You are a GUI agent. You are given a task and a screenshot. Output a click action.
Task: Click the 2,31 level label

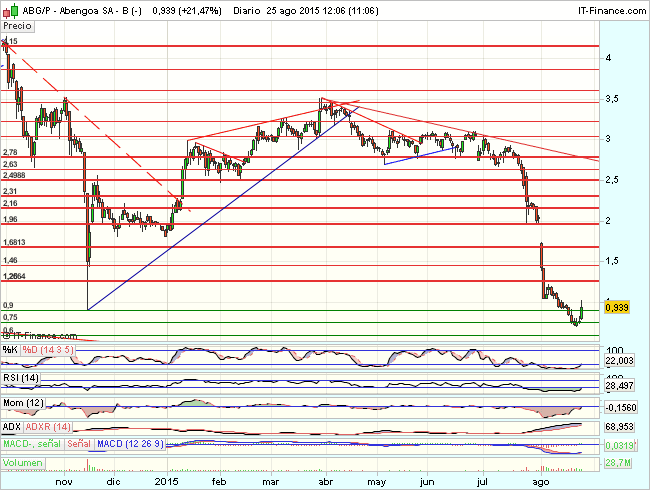pos(10,191)
